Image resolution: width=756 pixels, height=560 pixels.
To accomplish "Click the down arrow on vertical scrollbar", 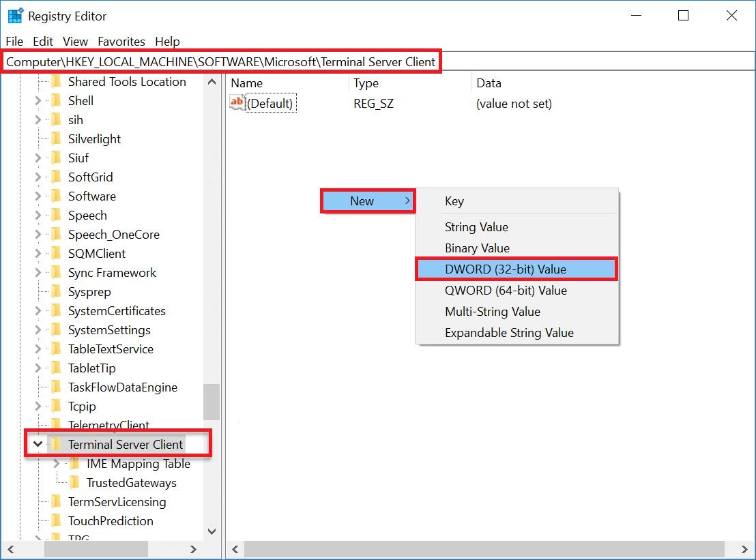I will (212, 531).
